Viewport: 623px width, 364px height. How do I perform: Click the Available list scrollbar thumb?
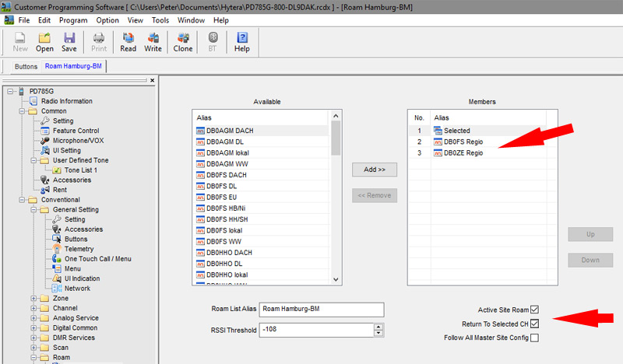coord(336,138)
